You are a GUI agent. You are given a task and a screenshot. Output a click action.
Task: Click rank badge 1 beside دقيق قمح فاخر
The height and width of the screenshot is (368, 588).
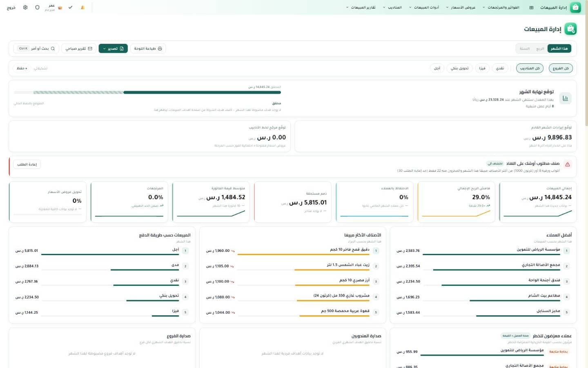click(x=376, y=251)
